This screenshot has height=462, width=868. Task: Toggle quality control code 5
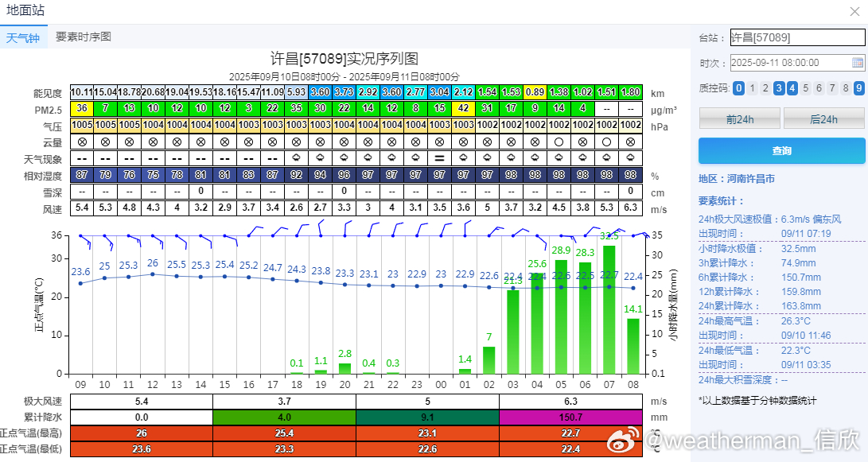[805, 88]
